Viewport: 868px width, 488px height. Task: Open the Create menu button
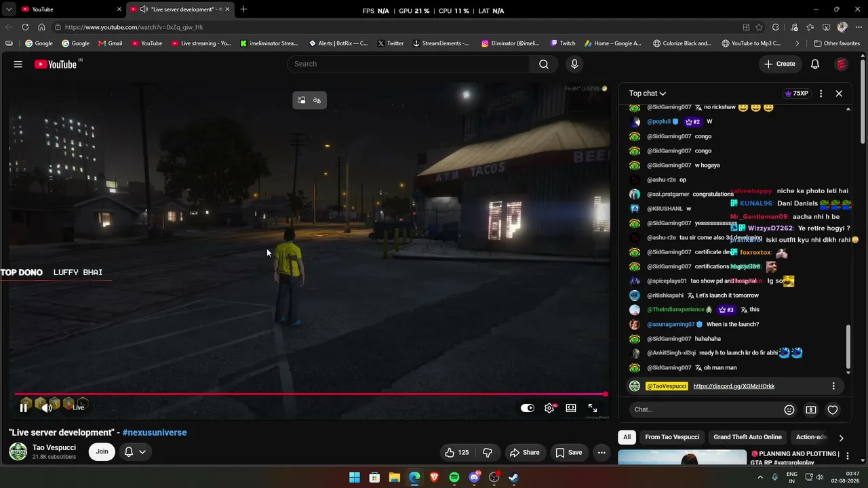779,64
